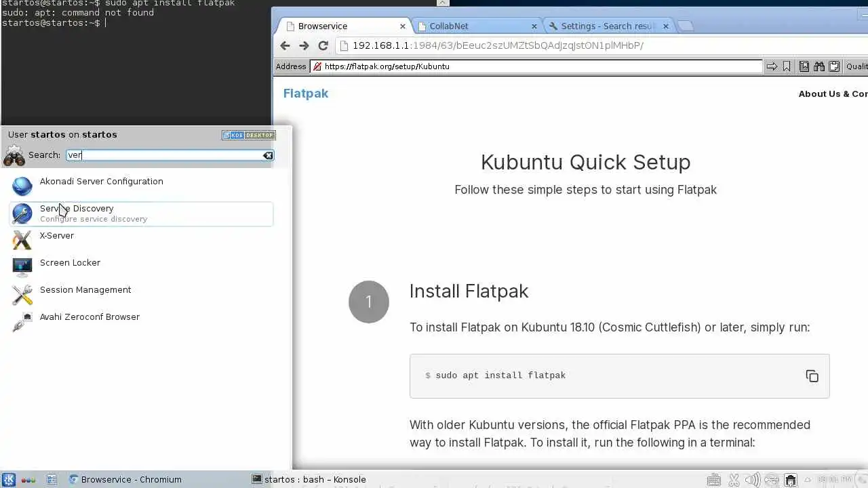
Task: Click the Flatpak logo link
Action: coord(306,94)
